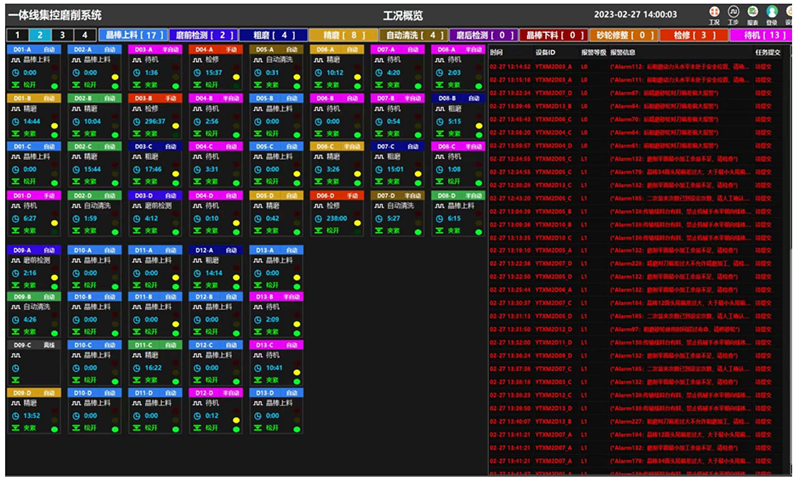Filter by 晶棒上料 [17] status
This screenshot has height=487, width=800.
point(133,35)
